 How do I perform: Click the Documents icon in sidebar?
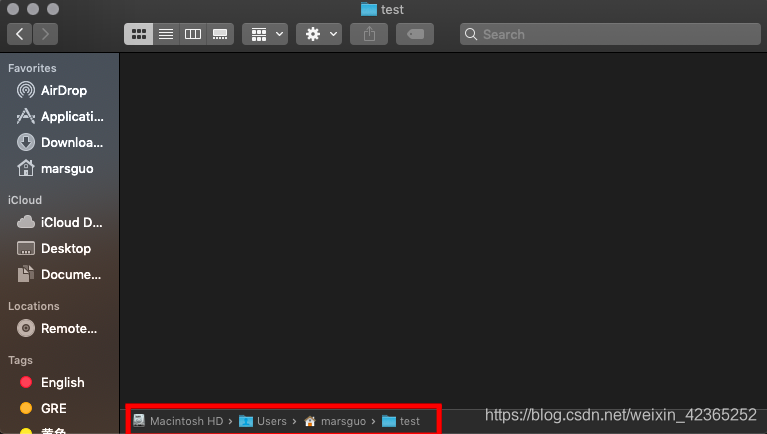[26, 274]
